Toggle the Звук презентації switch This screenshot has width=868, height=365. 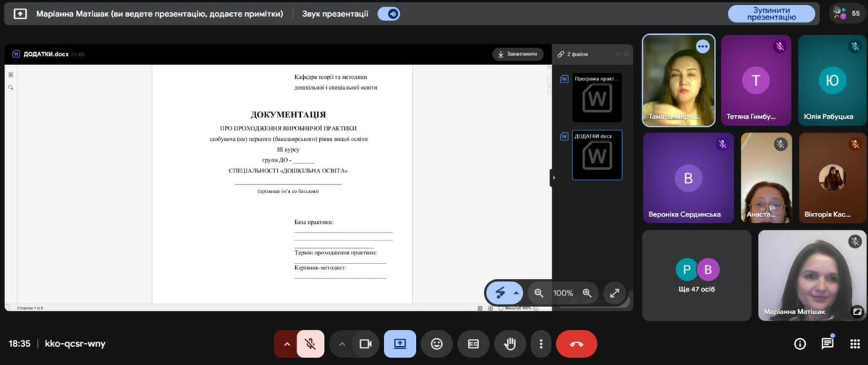click(389, 14)
